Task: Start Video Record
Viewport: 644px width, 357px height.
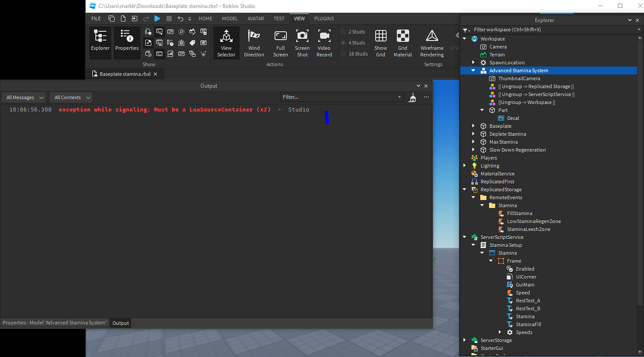Action: tap(324, 43)
